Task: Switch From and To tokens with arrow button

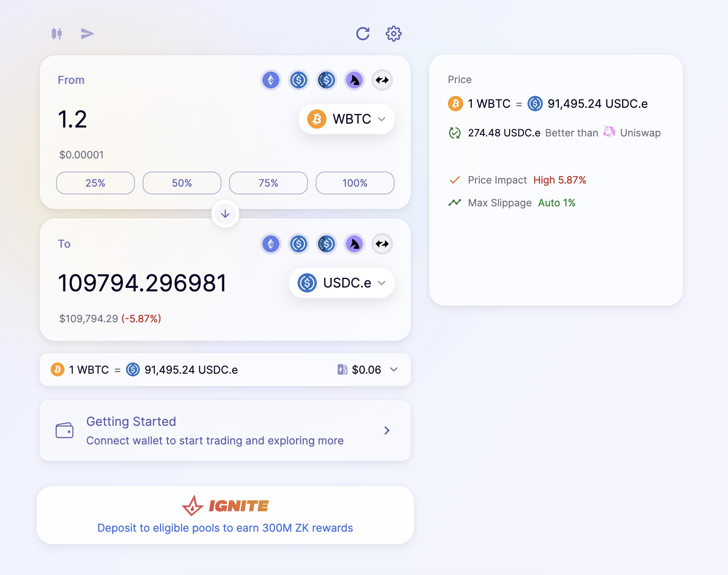Action: 225,214
